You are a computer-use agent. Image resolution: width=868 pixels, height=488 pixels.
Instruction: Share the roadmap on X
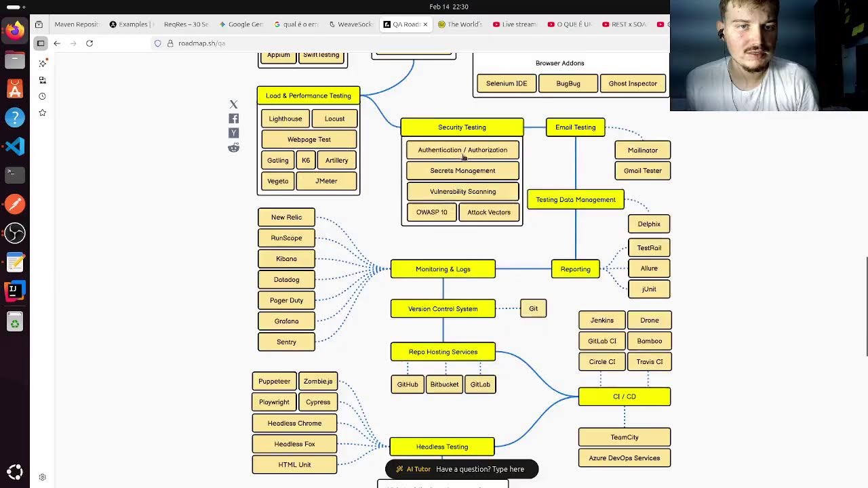tap(233, 104)
